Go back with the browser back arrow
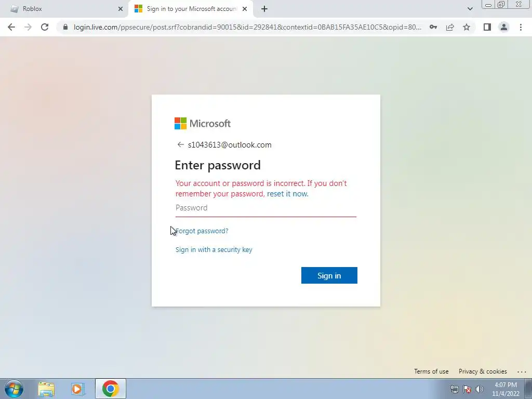 [11, 27]
